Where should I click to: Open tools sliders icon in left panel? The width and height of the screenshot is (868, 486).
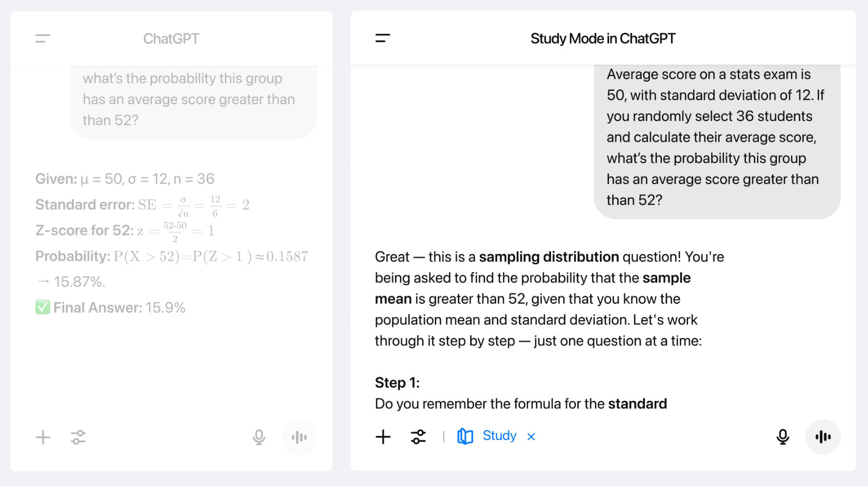pos(78,437)
